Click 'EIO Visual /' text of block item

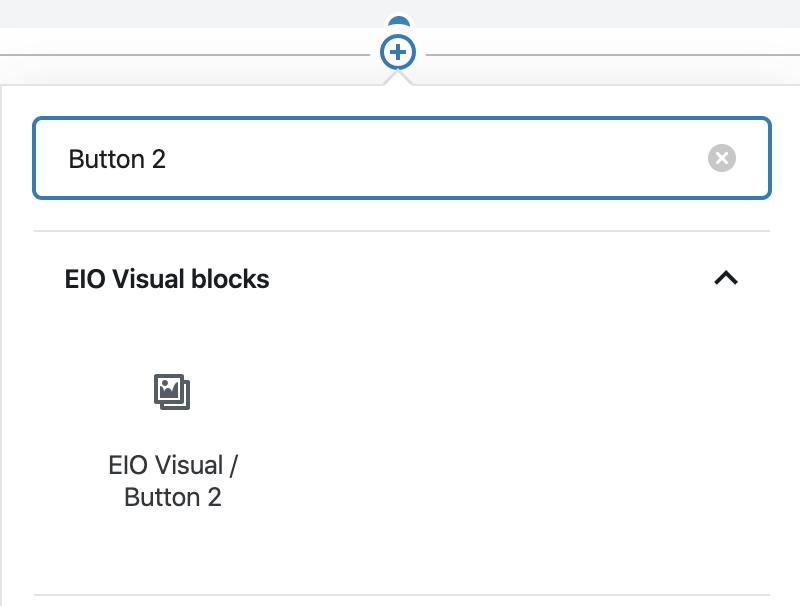point(173,465)
